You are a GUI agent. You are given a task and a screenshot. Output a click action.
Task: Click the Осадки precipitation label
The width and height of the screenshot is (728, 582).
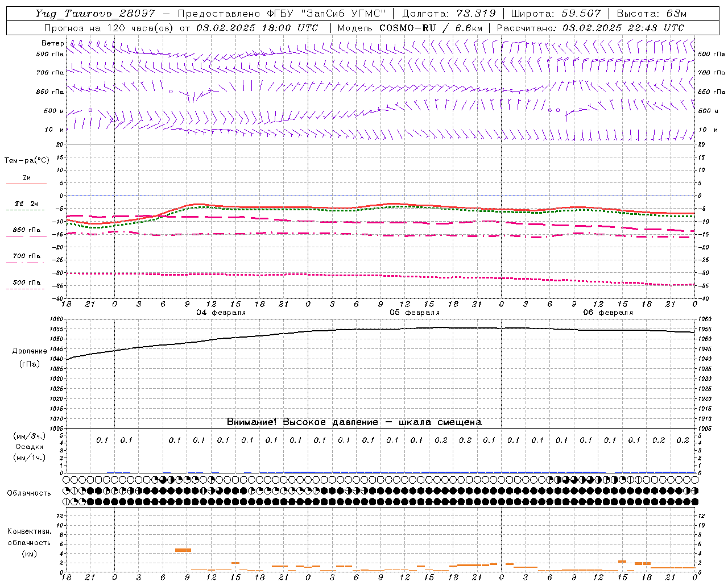29,447
